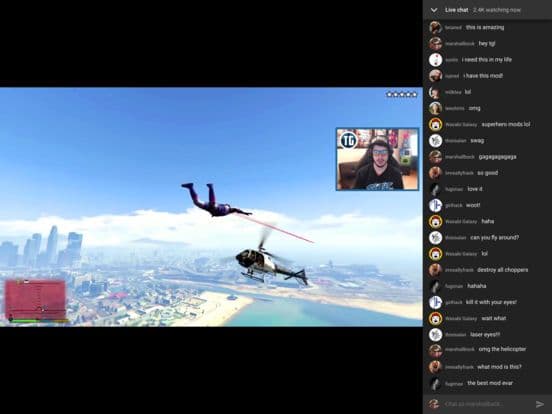
Task: Open avatar beside 'this is amazing' message
Action: click(x=435, y=27)
